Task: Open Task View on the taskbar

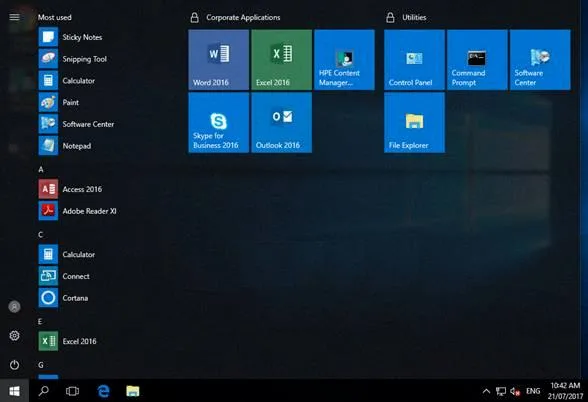Action: [x=72, y=391]
